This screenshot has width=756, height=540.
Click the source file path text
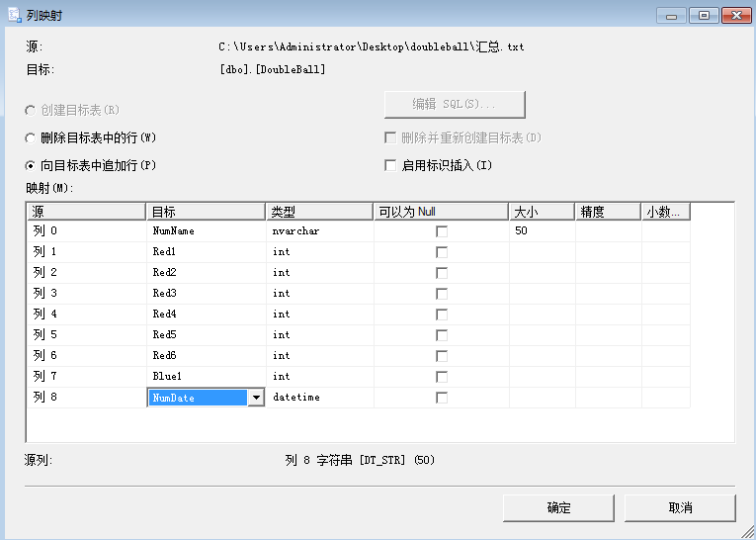[x=372, y=46]
